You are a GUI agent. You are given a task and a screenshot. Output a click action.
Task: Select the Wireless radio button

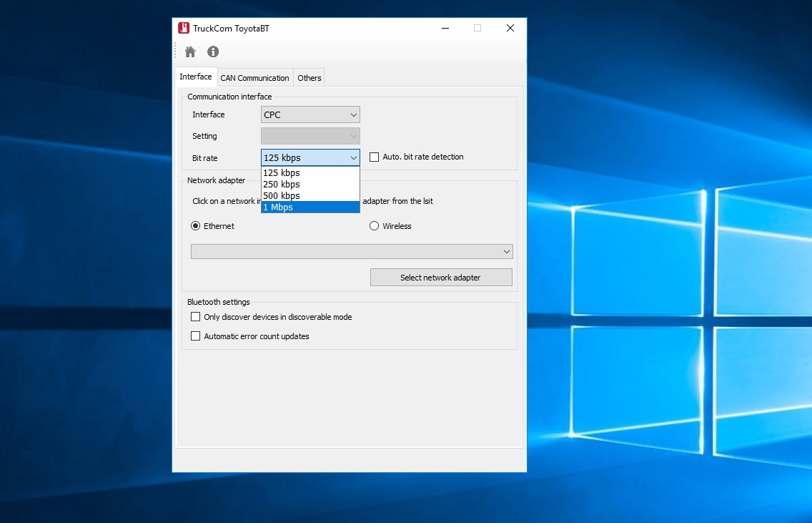tap(374, 226)
